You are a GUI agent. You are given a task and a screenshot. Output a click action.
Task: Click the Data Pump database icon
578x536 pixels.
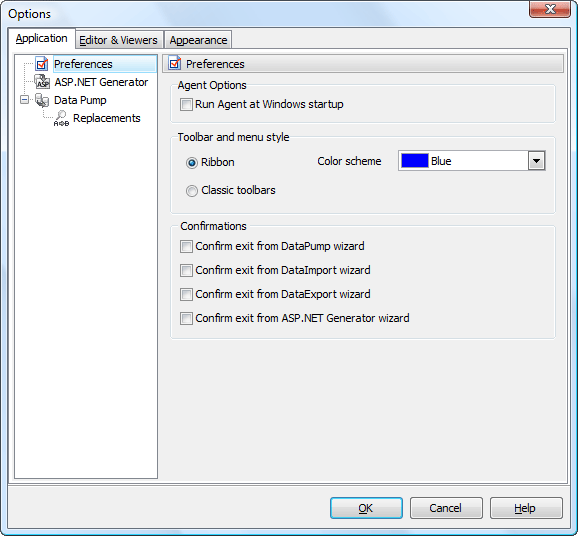[42, 100]
